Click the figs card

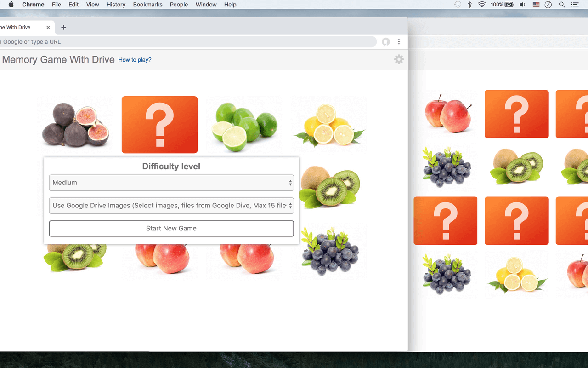[x=75, y=125]
